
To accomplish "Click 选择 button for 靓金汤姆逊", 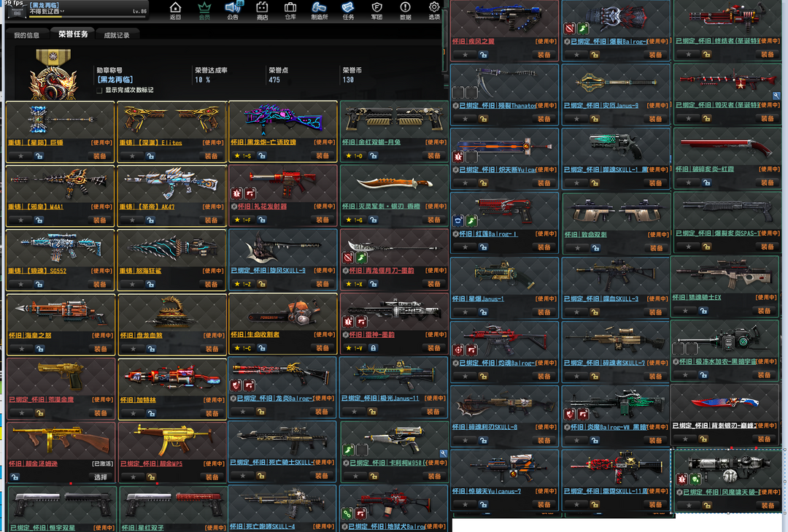I will 99,477.
